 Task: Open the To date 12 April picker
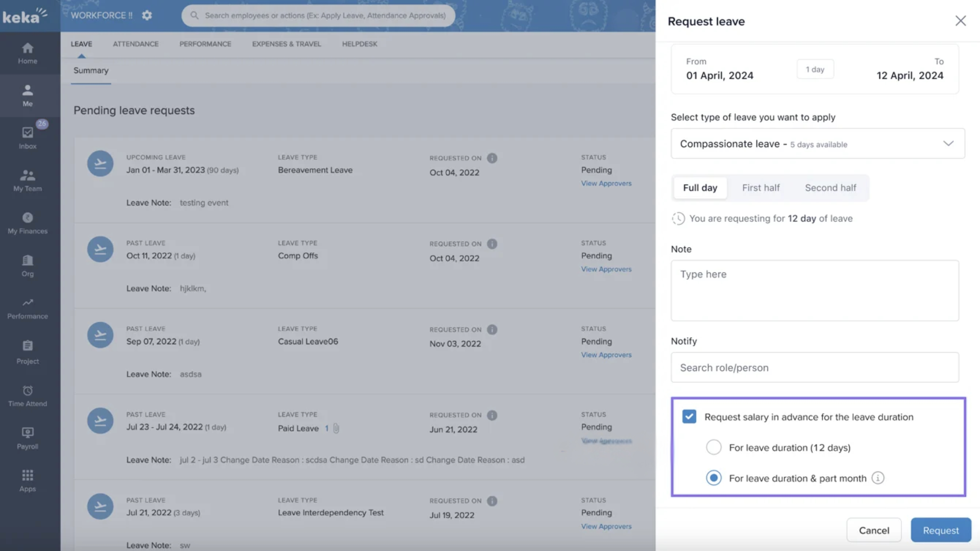(x=910, y=75)
